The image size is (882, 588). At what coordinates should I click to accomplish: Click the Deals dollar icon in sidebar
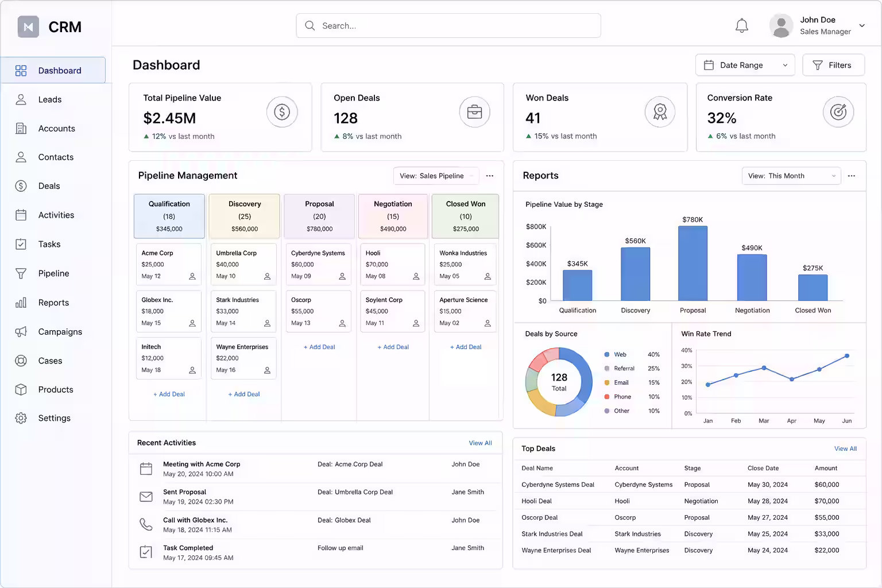[x=21, y=186]
